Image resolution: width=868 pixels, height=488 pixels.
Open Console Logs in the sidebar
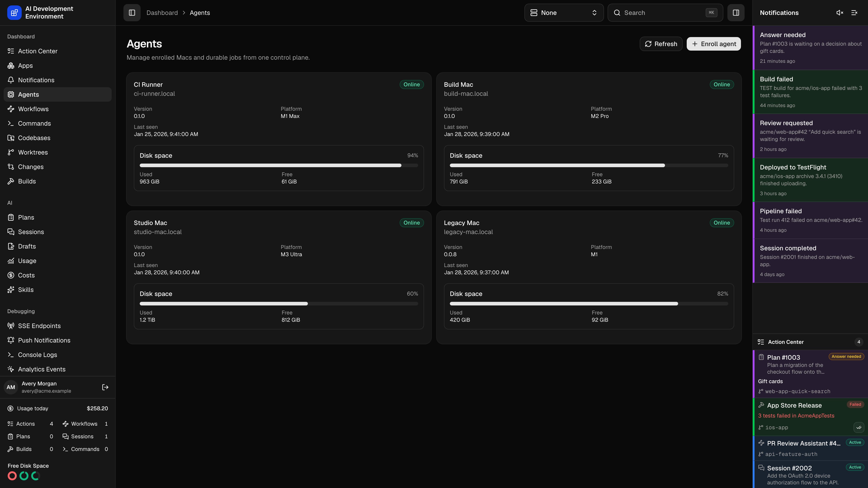pos(58,355)
